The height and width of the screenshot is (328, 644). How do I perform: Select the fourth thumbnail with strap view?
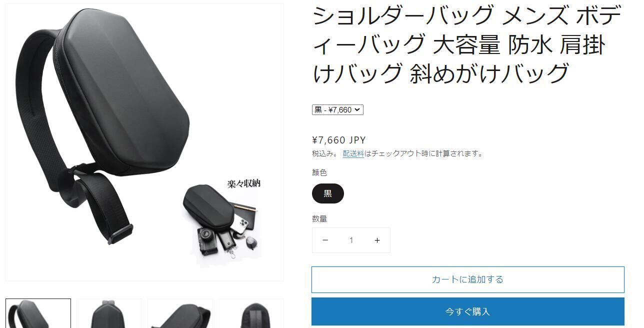251,313
